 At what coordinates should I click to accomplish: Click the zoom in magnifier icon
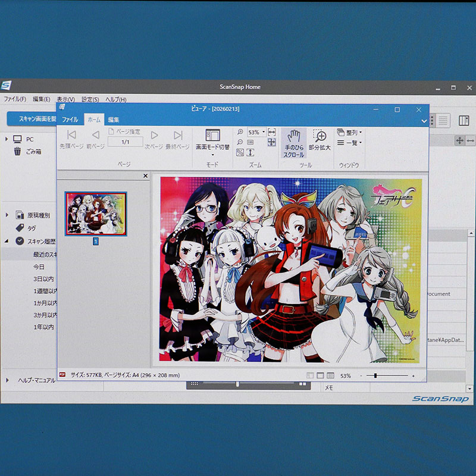click(240, 132)
